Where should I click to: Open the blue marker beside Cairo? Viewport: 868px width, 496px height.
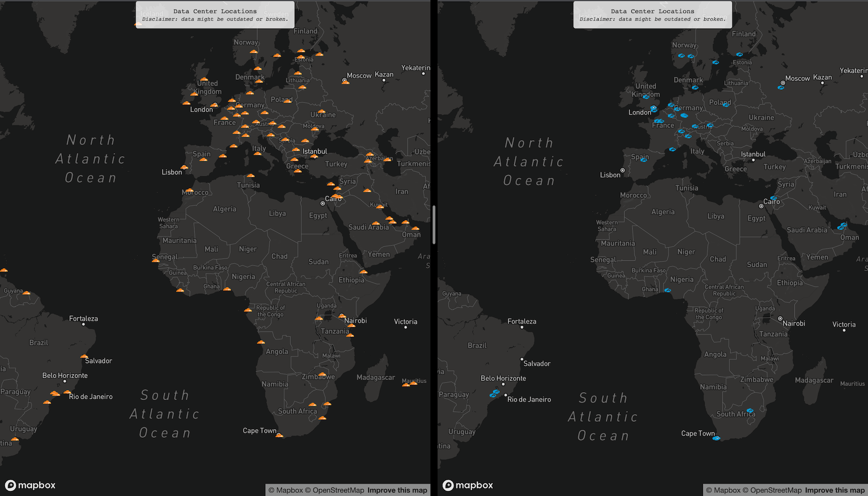click(774, 198)
